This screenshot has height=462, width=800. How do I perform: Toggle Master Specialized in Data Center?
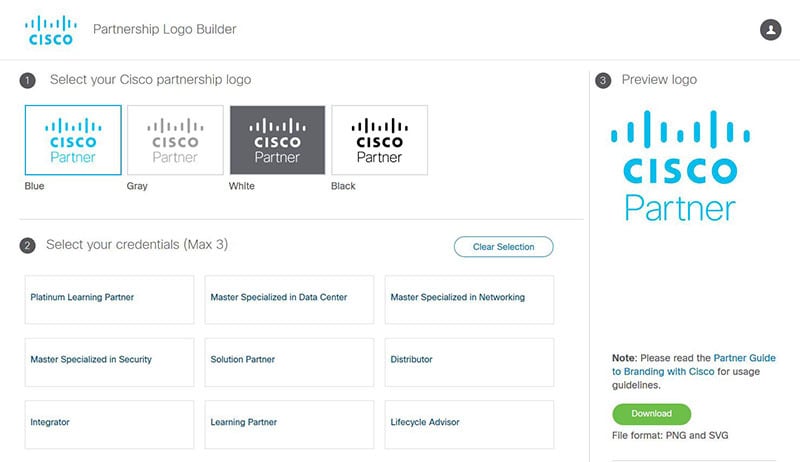coord(289,300)
